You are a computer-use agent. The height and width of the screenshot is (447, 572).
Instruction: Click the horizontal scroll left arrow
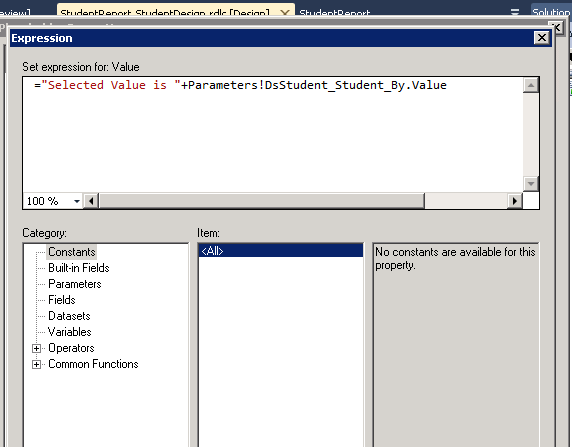pyautogui.click(x=91, y=201)
